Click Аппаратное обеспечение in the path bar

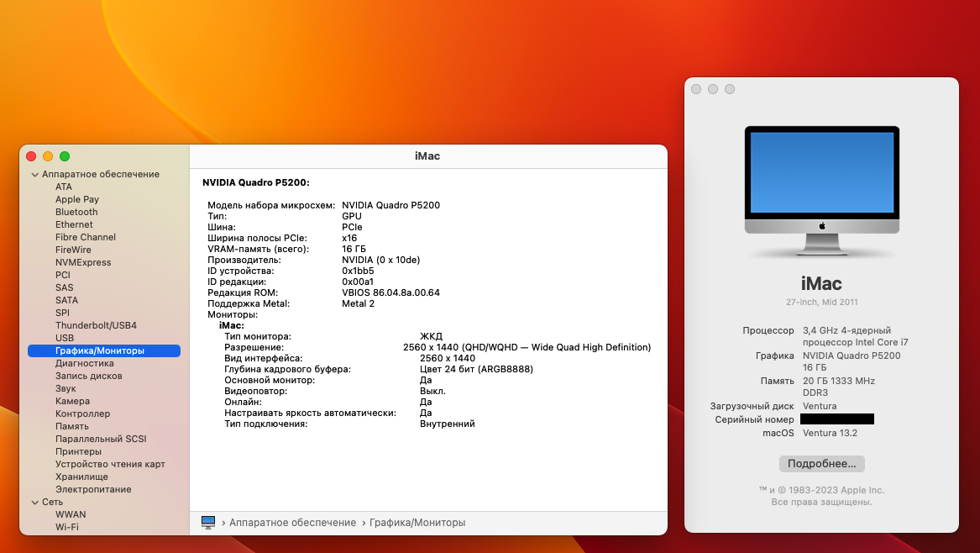(x=292, y=523)
